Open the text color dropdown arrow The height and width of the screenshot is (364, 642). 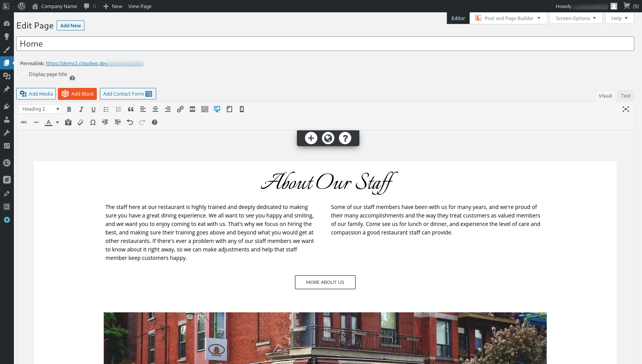57,122
